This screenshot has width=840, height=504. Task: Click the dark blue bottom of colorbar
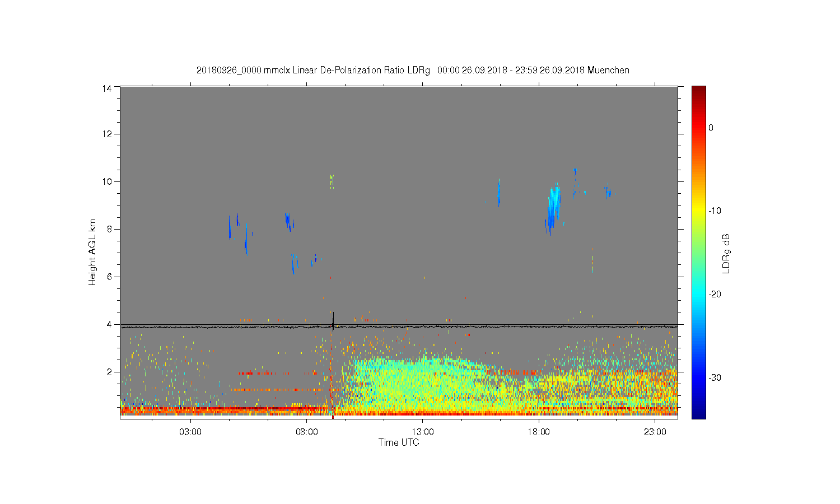[699, 413]
